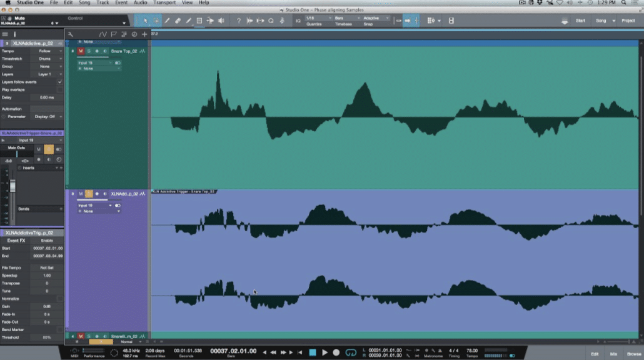The width and height of the screenshot is (644, 360).
Task: Click the video player toolbar icon
Action: (x=451, y=21)
